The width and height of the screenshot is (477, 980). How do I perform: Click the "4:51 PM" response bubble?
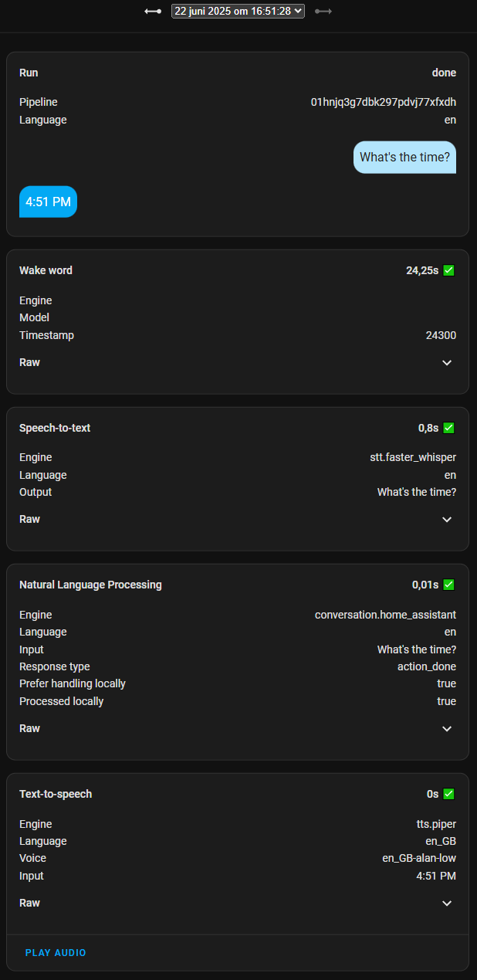(48, 202)
